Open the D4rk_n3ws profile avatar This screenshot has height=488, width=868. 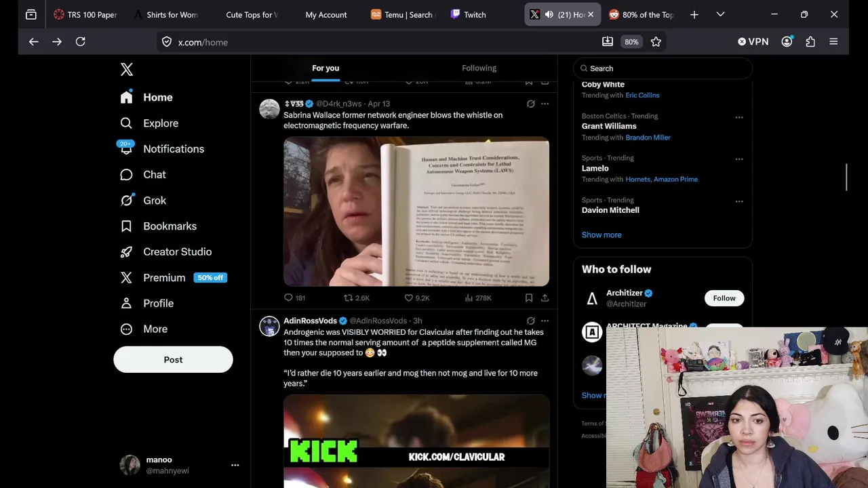[269, 109]
